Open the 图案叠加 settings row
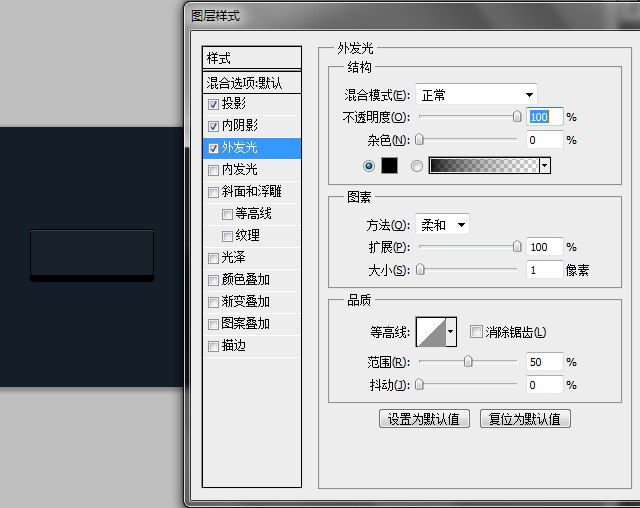The height and width of the screenshot is (508, 640). [x=252, y=324]
